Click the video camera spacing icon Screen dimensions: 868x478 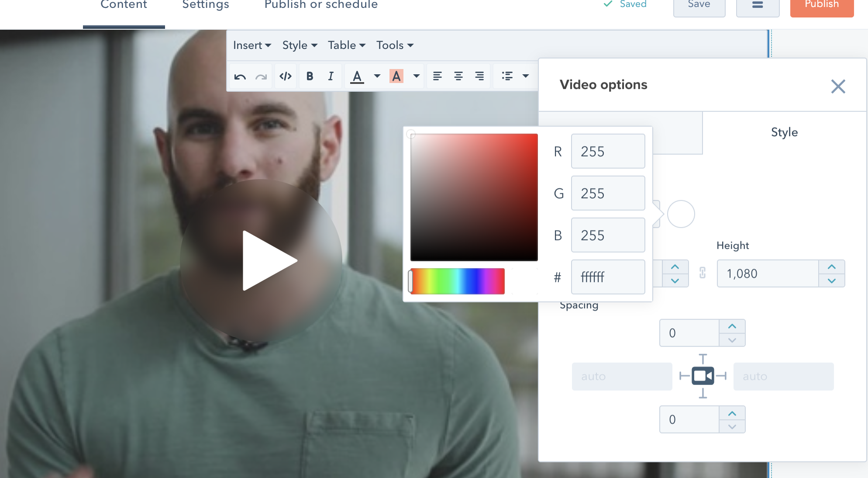(703, 376)
